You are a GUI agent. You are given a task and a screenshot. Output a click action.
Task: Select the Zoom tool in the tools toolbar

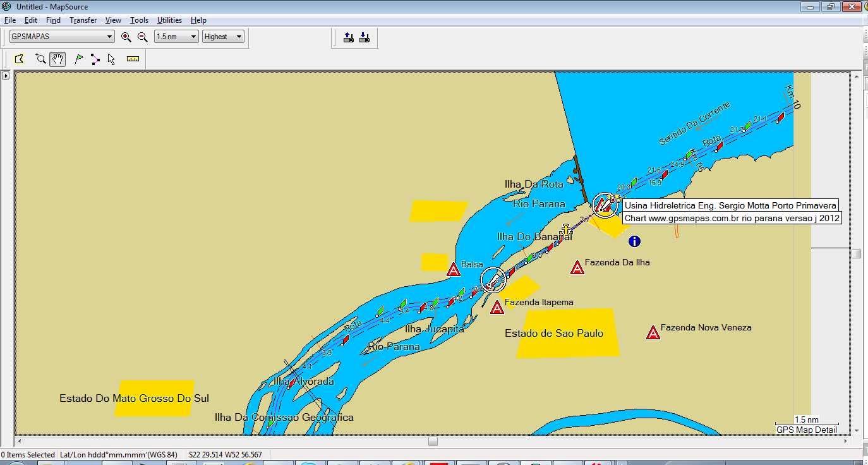(40, 59)
